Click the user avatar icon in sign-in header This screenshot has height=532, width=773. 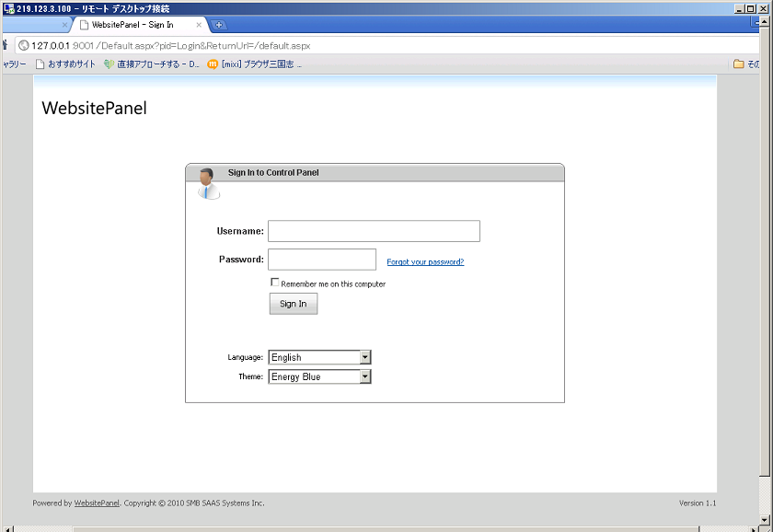(x=208, y=183)
